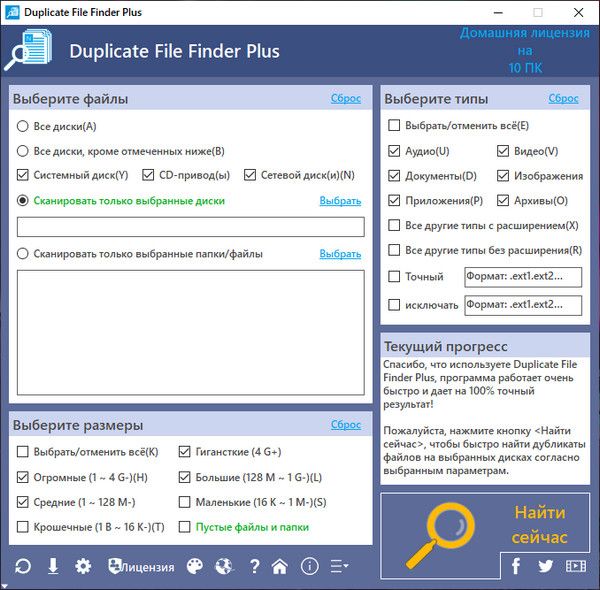Click the download arrow icon
The width and height of the screenshot is (600, 590).
[x=53, y=567]
